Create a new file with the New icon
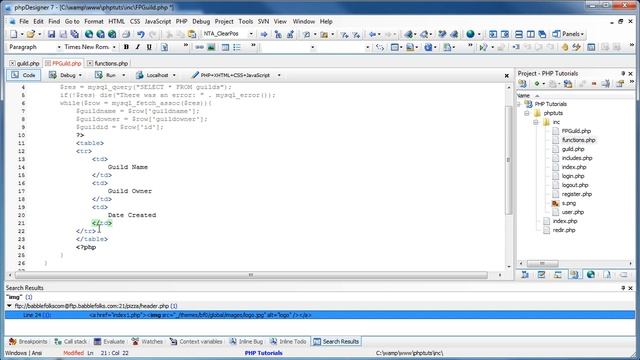This screenshot has height=360, width=640. (13, 34)
